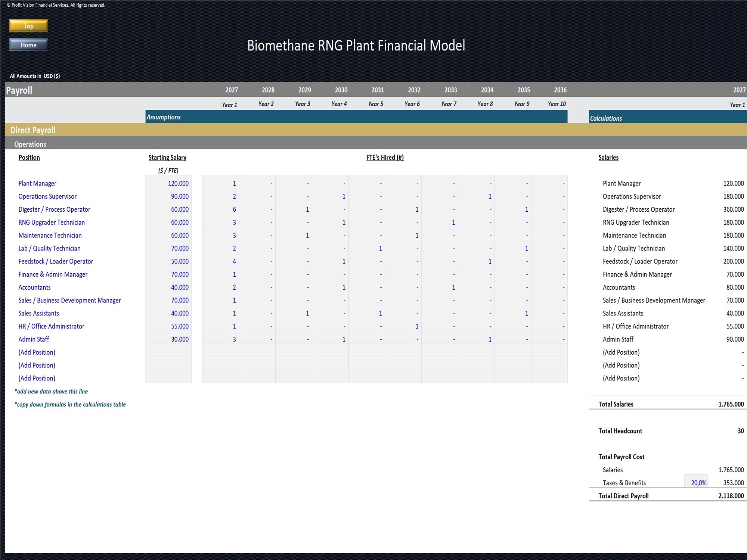Viewport: 747px width, 560px height.
Task: Click the Operations subsection header row
Action: tap(376, 144)
